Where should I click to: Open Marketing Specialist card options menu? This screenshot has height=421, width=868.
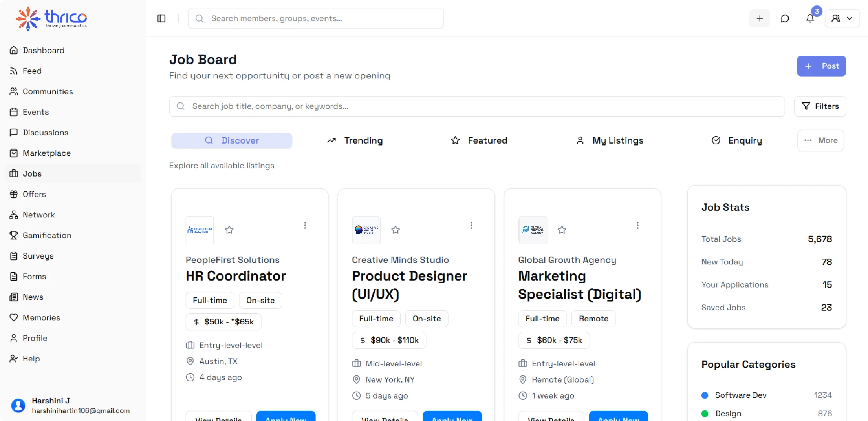tap(637, 225)
